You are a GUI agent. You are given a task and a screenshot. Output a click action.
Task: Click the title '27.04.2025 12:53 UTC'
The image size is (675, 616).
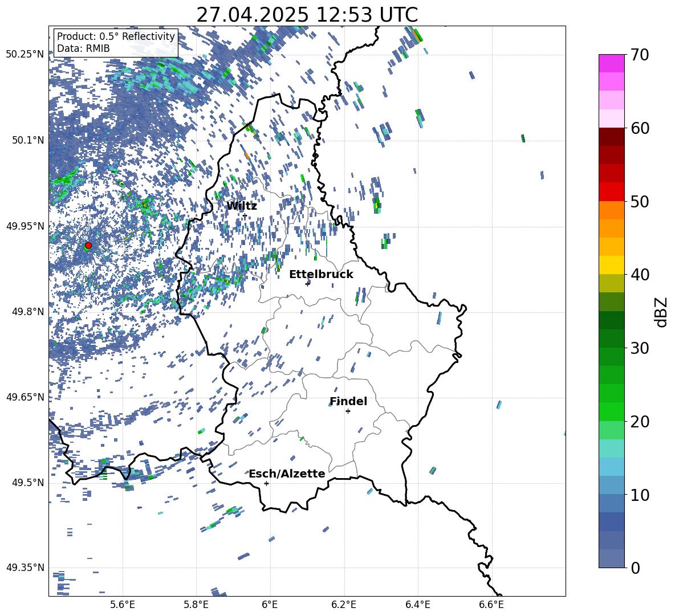[x=307, y=15]
